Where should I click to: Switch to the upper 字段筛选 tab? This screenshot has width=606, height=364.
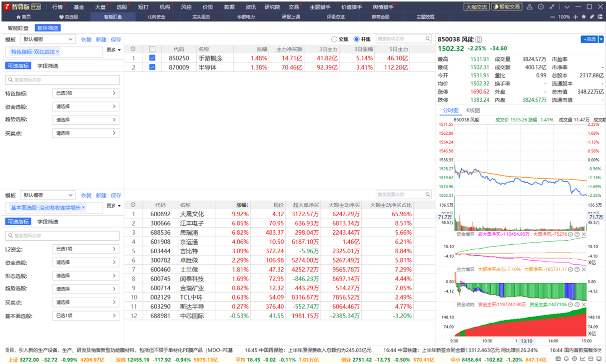pos(48,66)
